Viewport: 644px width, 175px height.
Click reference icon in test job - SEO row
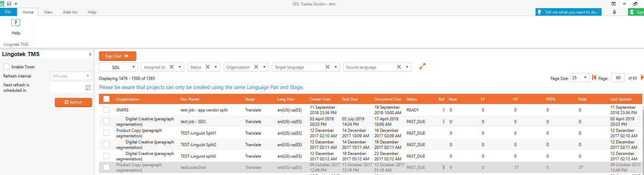(x=443, y=121)
